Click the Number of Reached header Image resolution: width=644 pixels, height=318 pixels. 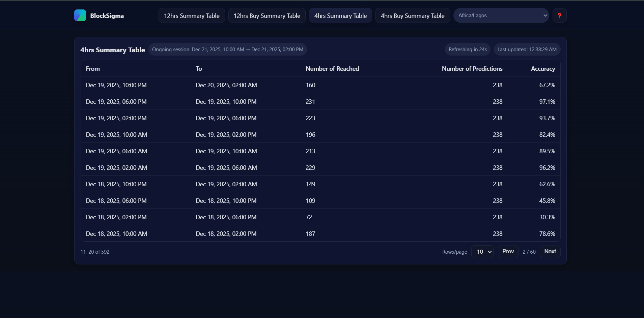click(x=332, y=69)
